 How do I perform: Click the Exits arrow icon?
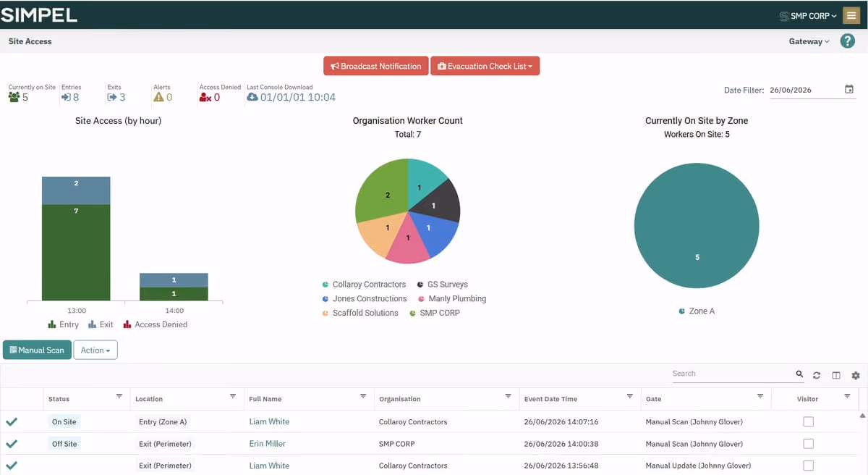(x=112, y=97)
